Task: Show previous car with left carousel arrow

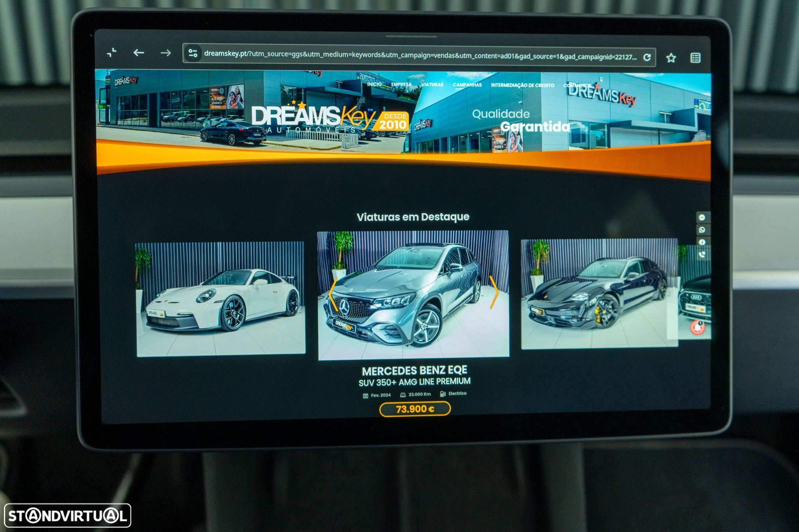Action: pyautogui.click(x=332, y=294)
